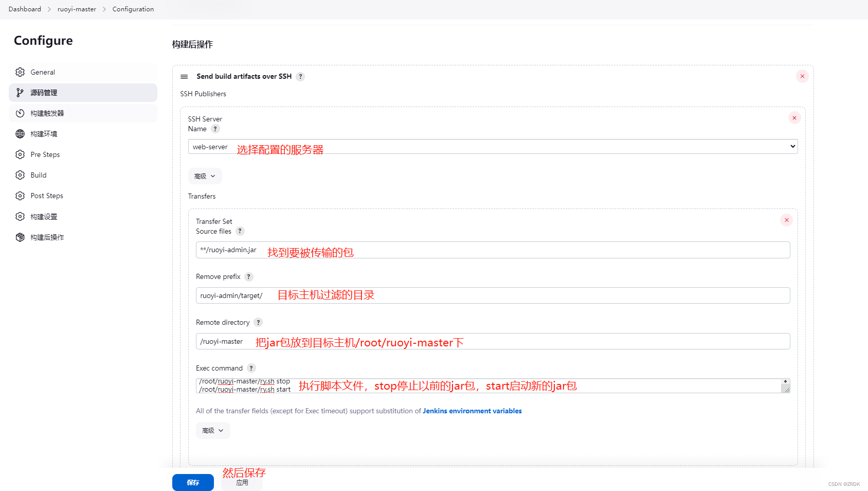Go to Pre Steps section
The height and width of the screenshot is (491, 868).
pyautogui.click(x=83, y=154)
